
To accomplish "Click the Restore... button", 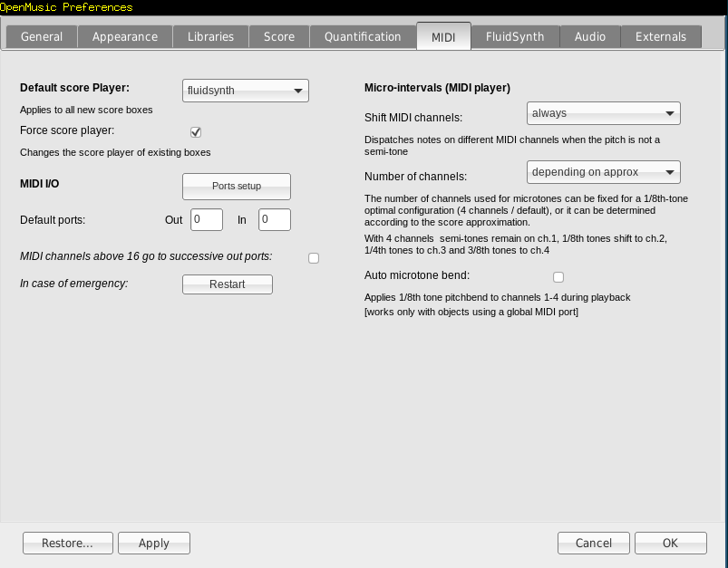I will 68,543.
